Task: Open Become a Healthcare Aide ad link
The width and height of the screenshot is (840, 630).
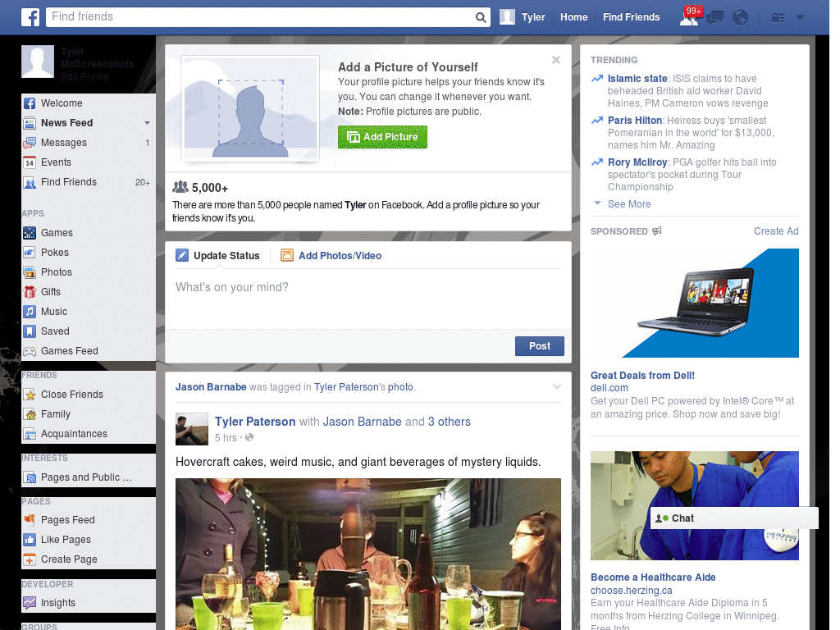Action: tap(653, 577)
